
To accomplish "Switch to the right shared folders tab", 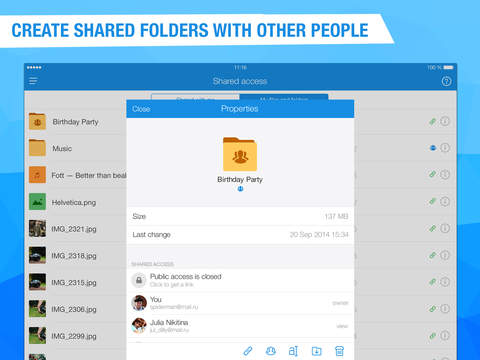I will (x=284, y=97).
